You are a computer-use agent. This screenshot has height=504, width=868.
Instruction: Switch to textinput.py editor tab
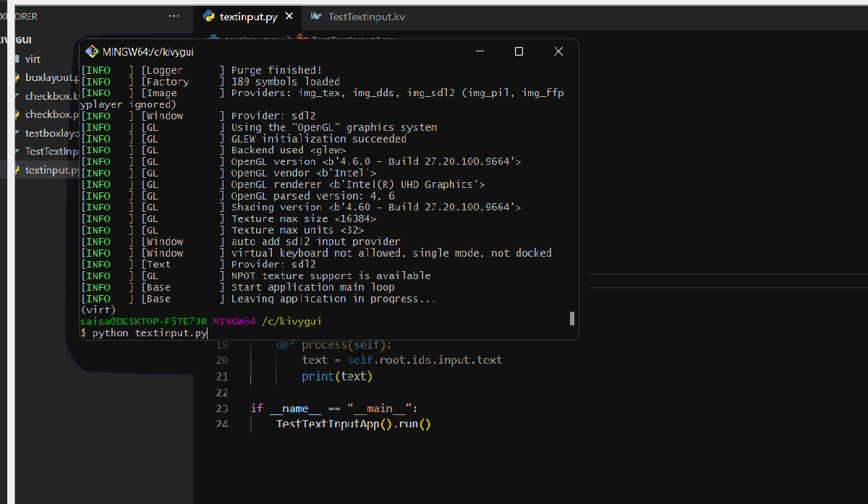247,16
